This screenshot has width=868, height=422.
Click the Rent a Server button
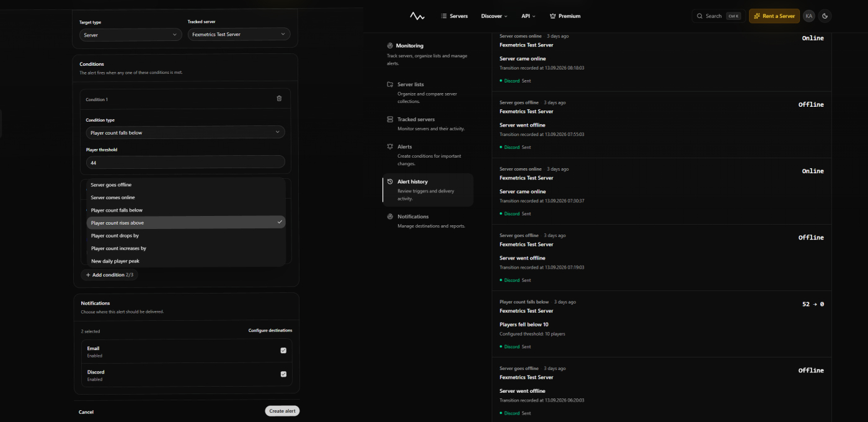coord(774,16)
